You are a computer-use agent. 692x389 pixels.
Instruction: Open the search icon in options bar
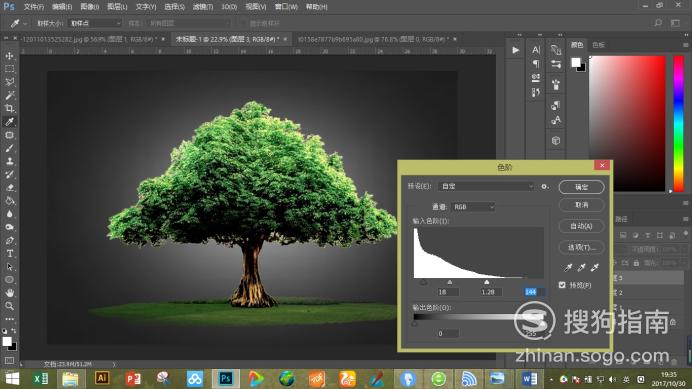coord(658,23)
